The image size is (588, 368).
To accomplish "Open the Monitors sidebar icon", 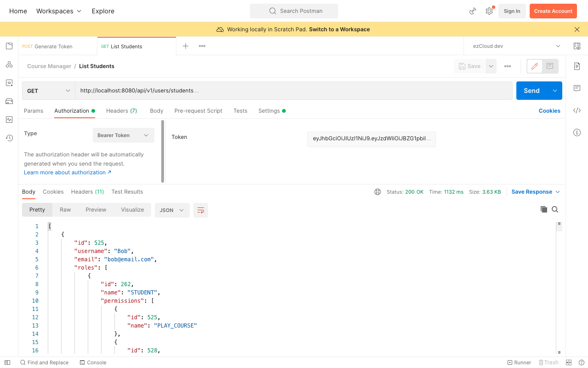I will (9, 120).
